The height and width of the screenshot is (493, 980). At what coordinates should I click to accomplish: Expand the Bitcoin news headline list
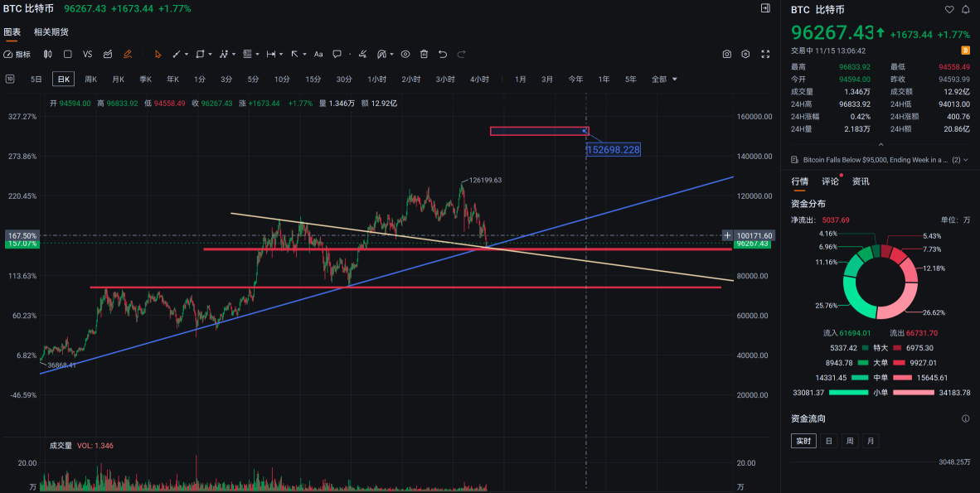click(958, 159)
